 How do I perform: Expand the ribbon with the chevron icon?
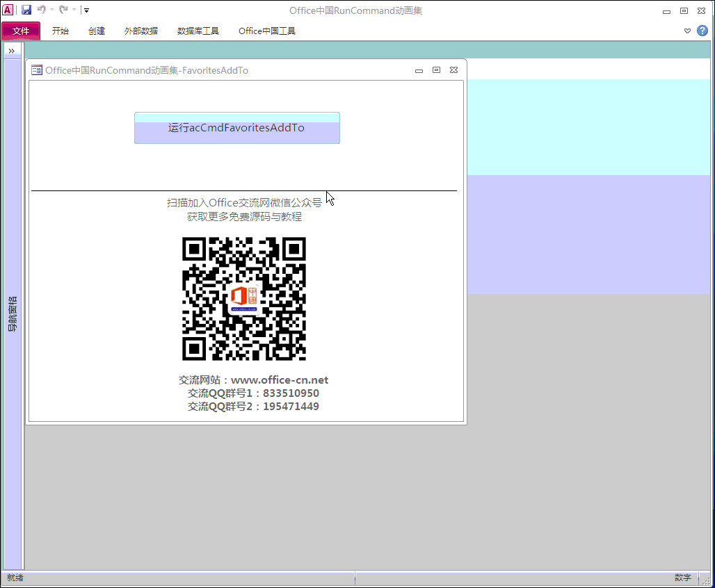[x=687, y=31]
